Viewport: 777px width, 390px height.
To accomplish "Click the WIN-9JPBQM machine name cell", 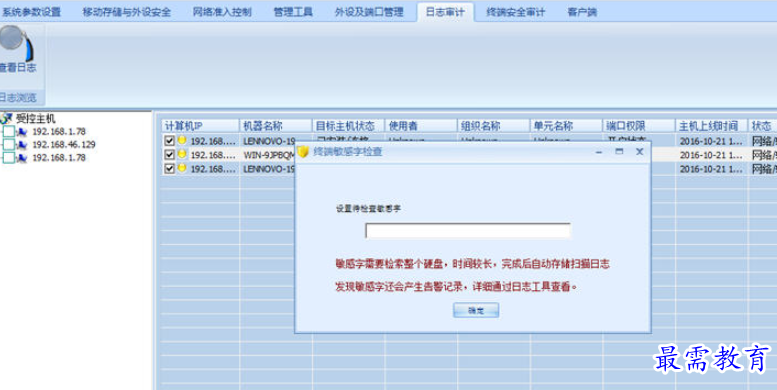I will [x=269, y=155].
